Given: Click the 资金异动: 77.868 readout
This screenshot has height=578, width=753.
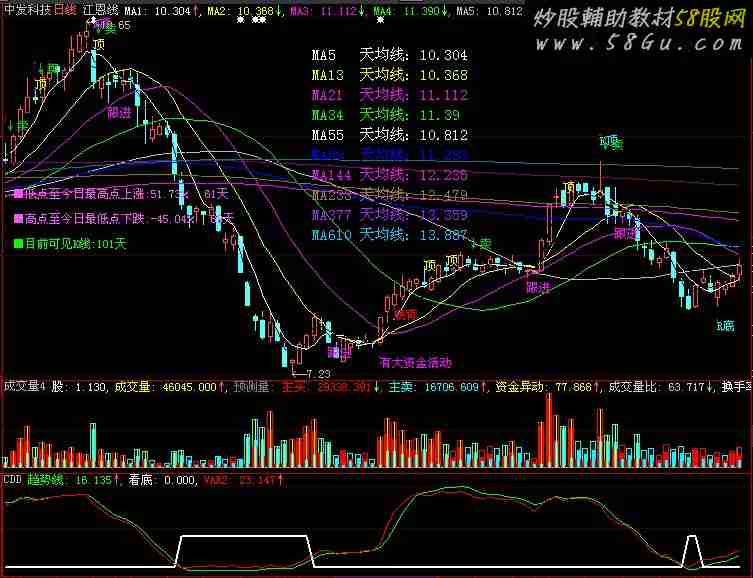Looking at the screenshot, I should pyautogui.click(x=548, y=386).
